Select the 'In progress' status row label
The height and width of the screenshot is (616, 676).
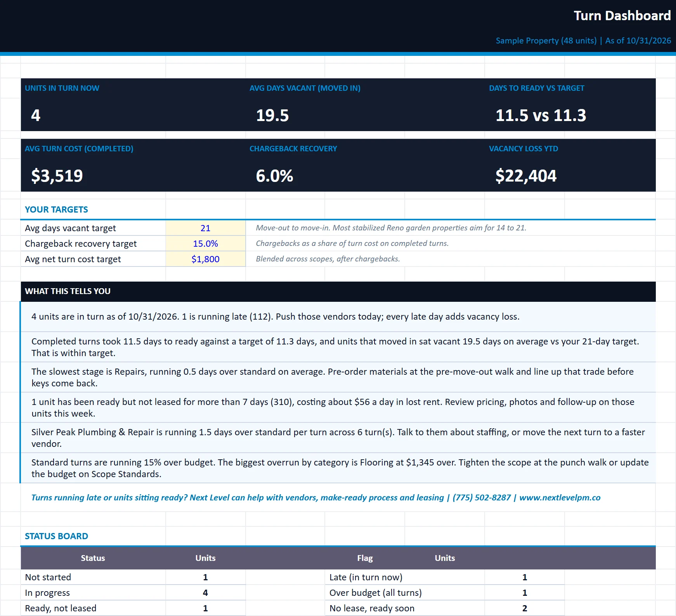pos(47,593)
